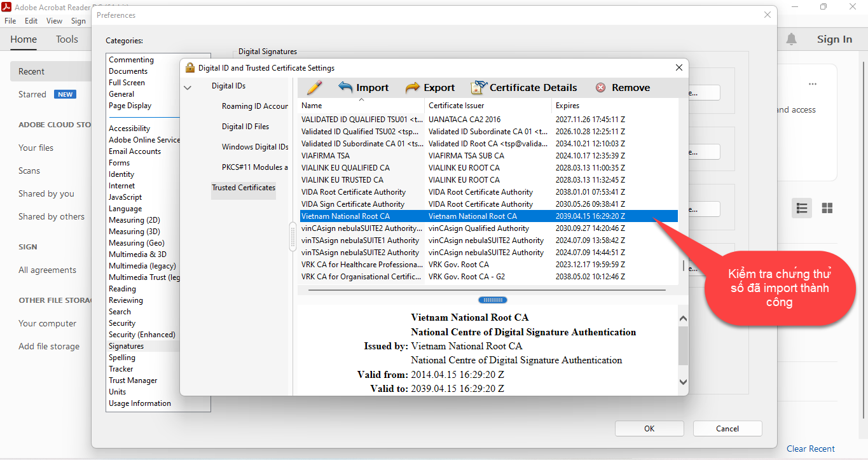Open the View menu

[55, 21]
